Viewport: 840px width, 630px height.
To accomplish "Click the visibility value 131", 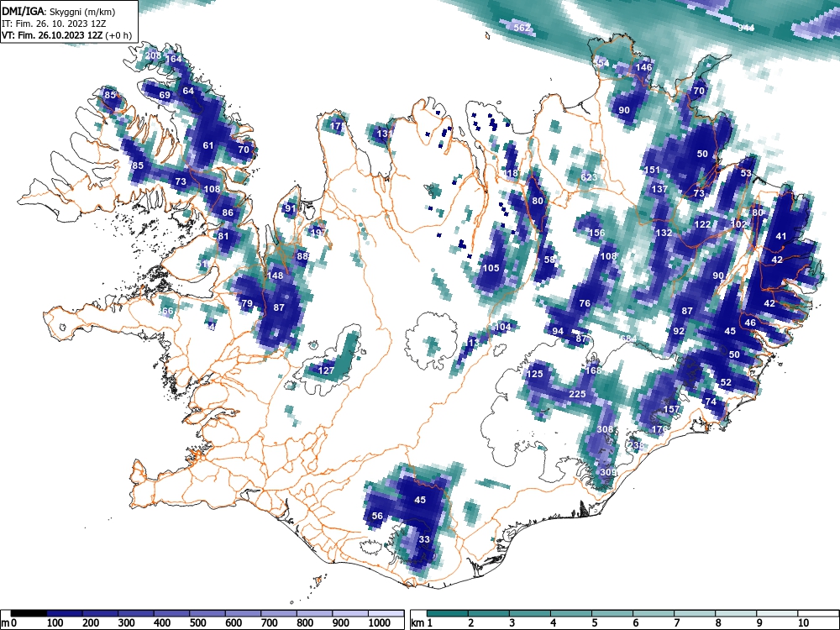I will tap(386, 134).
